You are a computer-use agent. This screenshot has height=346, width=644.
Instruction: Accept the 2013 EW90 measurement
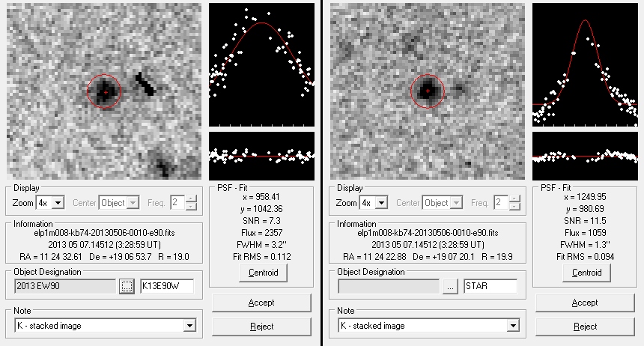261,303
